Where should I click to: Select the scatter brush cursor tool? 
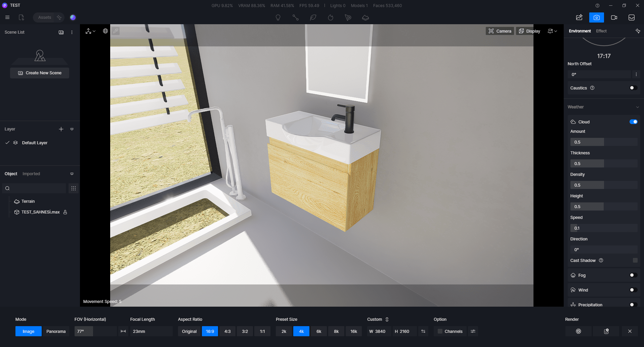[348, 17]
